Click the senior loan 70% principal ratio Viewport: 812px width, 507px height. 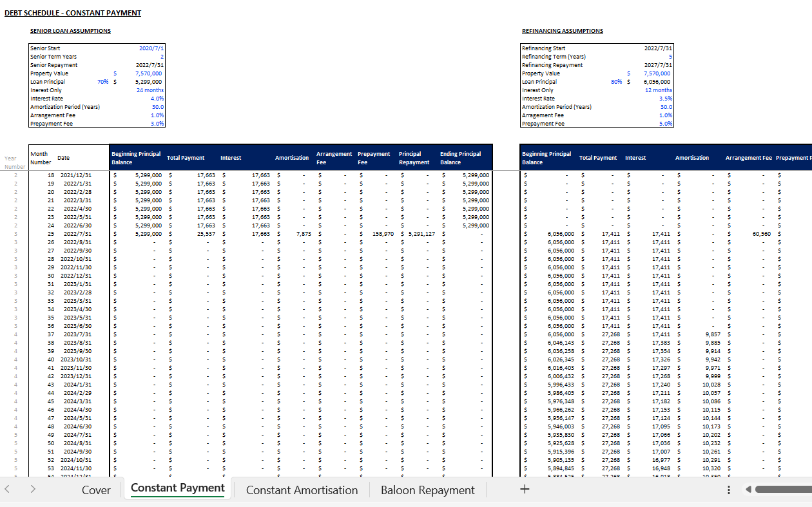(x=102, y=82)
